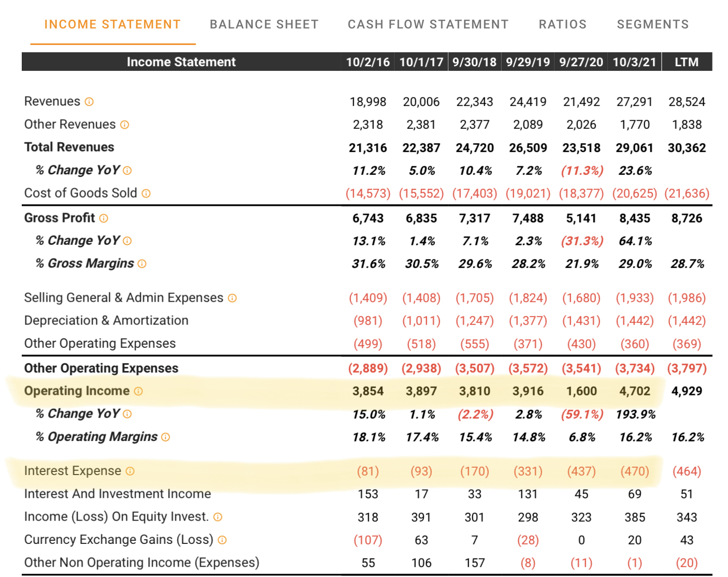
Task: Open the Segments tab
Action: (652, 24)
